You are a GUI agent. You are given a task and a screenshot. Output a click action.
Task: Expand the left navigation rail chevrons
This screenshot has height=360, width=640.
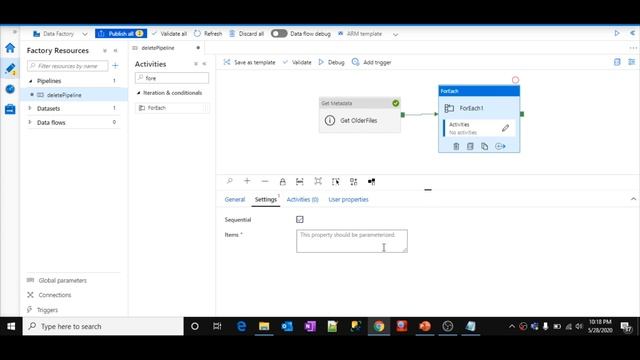pyautogui.click(x=14, y=31)
